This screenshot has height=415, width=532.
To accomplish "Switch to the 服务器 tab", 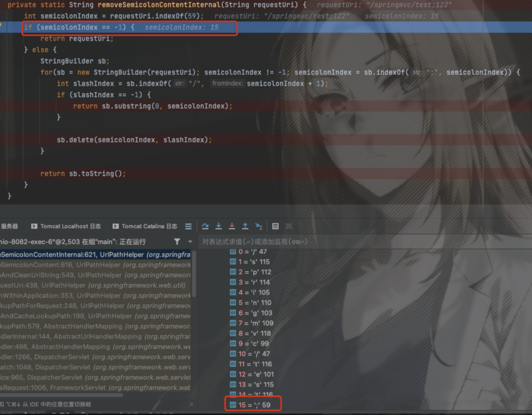I will [x=9, y=226].
